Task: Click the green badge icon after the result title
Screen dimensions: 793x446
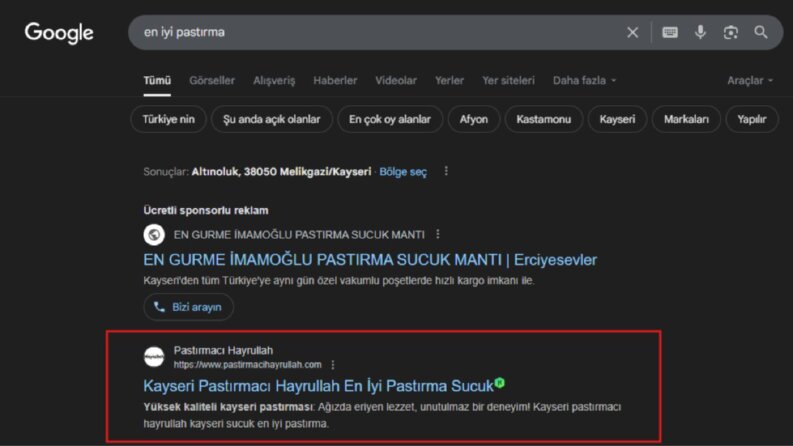Action: [x=500, y=383]
